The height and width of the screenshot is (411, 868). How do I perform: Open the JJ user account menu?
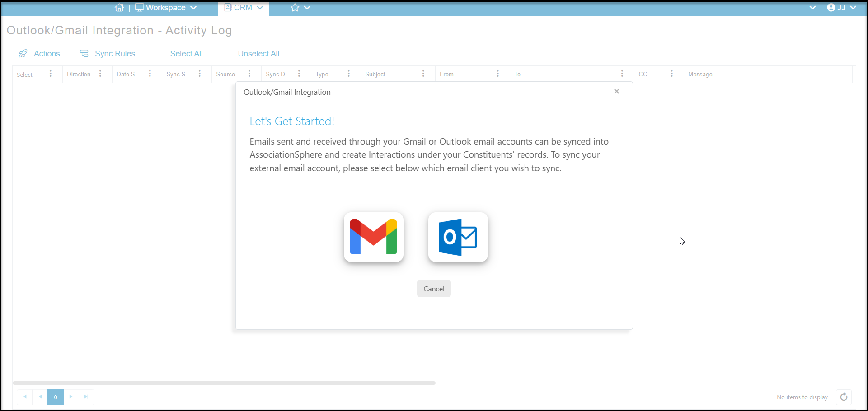coord(841,8)
